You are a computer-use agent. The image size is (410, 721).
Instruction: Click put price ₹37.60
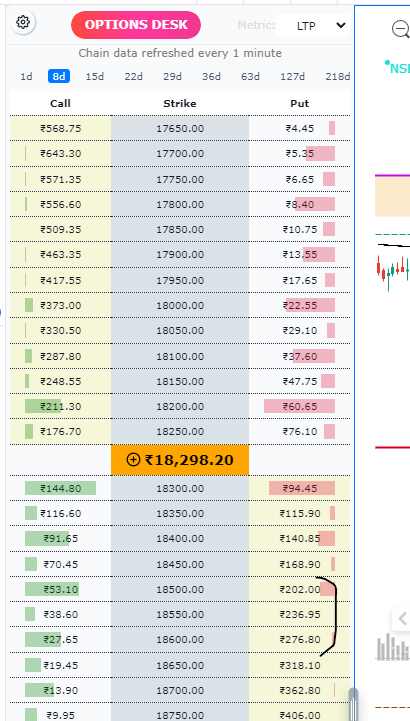(300, 356)
